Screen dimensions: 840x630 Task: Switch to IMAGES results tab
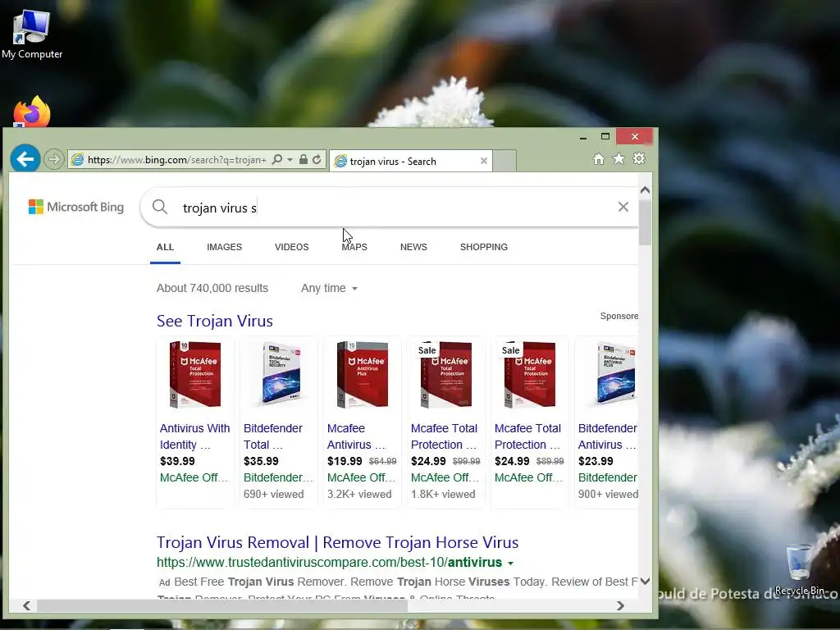[225, 247]
